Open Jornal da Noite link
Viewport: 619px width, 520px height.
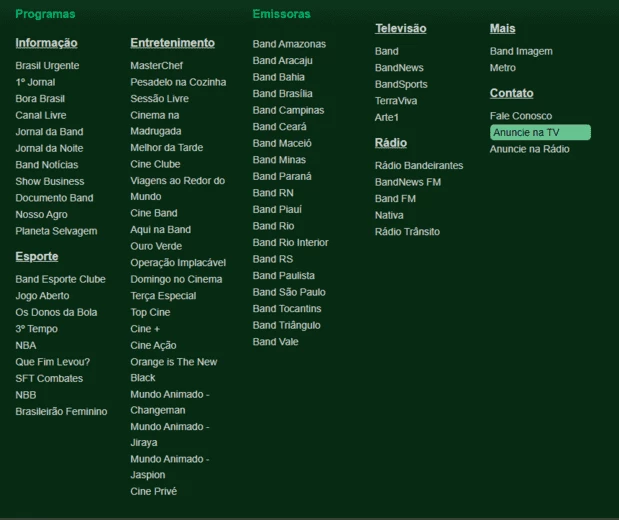point(49,148)
